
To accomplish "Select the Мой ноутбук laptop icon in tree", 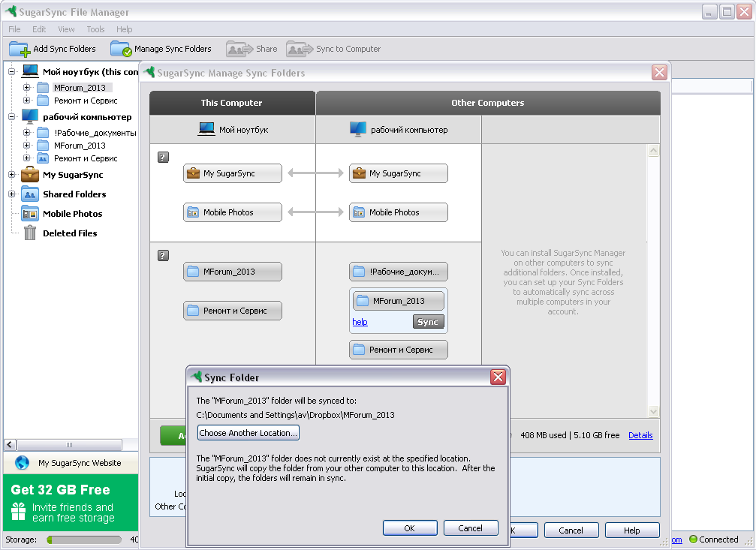I will tap(30, 71).
